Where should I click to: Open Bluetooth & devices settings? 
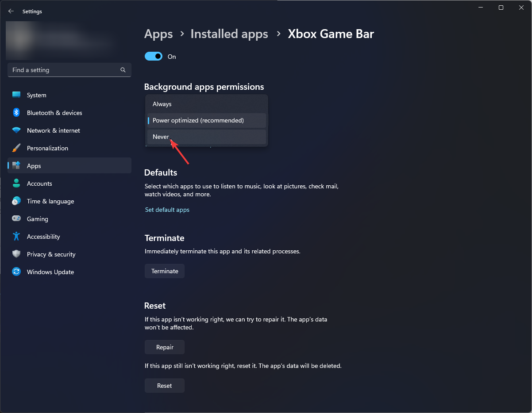point(69,113)
